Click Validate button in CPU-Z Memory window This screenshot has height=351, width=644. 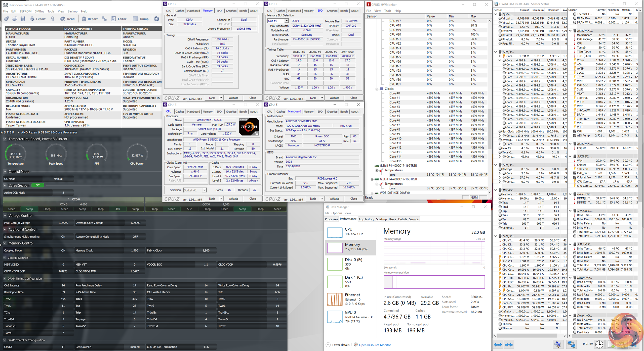(x=233, y=98)
